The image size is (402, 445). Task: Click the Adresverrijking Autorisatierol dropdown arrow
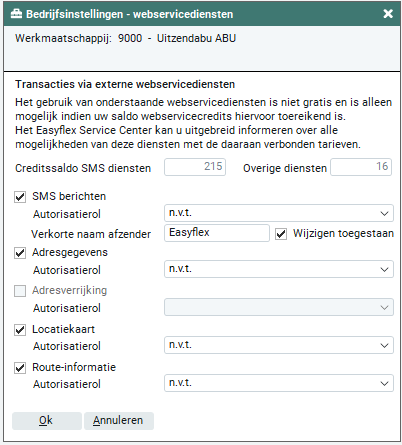tap(384, 307)
